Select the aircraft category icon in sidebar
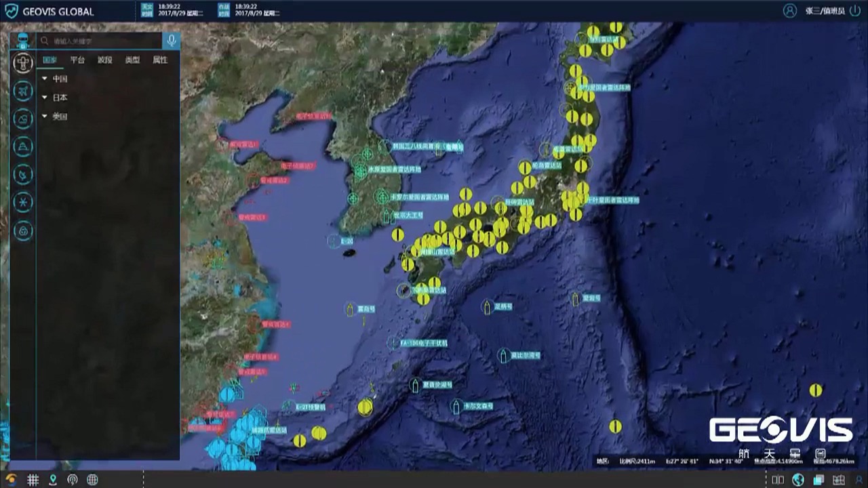 (x=23, y=91)
